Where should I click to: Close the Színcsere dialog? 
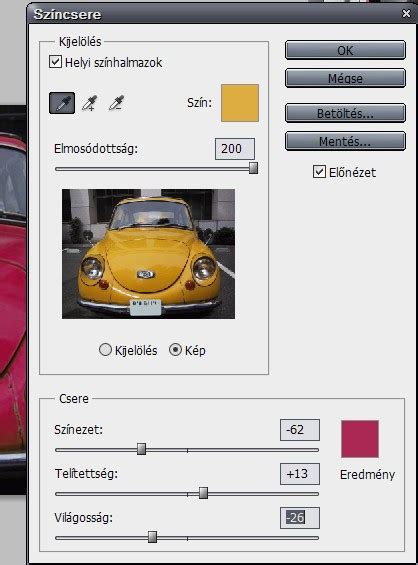406,14
